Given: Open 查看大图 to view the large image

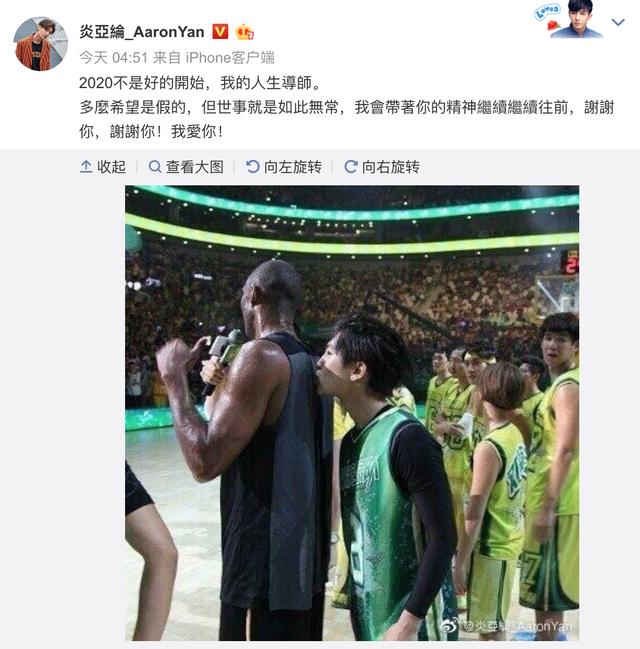Looking at the screenshot, I should pos(195,167).
